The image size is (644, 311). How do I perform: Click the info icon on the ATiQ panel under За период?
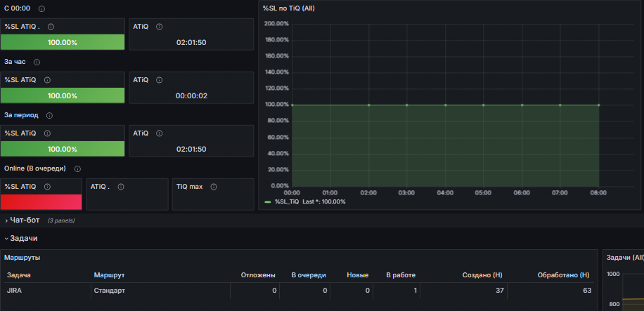point(160,133)
